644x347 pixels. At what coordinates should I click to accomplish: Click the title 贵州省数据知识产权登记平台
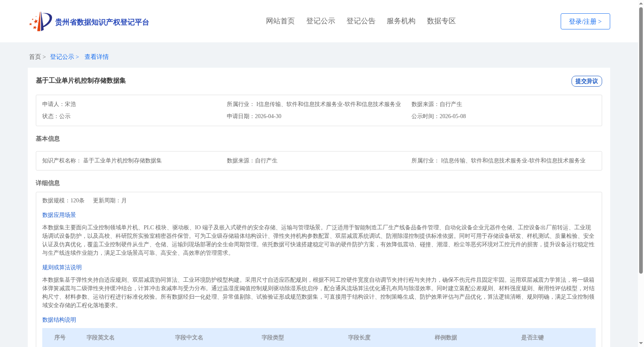[102, 22]
